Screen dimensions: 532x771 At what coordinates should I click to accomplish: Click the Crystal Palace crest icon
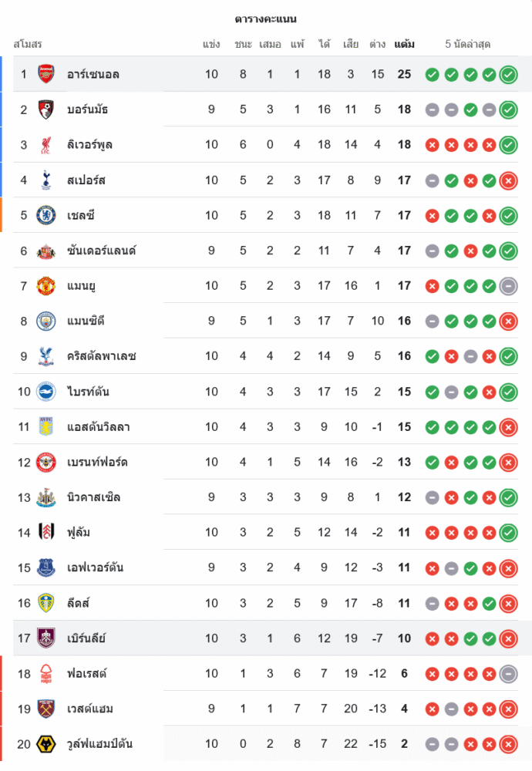[46, 356]
